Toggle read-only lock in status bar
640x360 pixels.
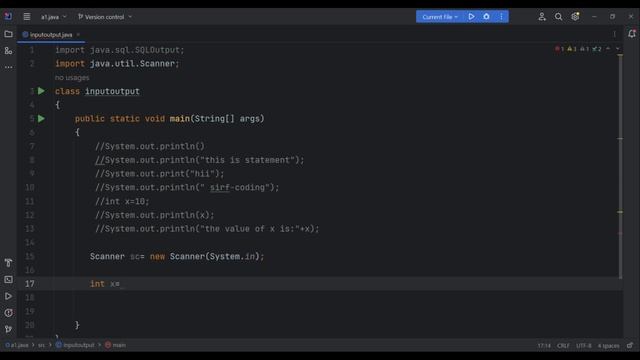click(x=630, y=345)
